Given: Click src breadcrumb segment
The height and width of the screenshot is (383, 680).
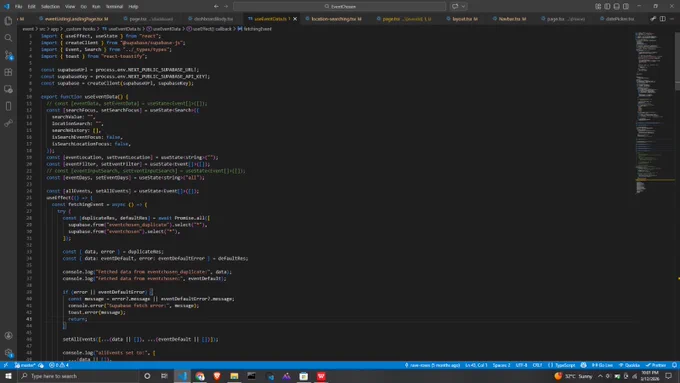Looking at the screenshot, I should [42, 29].
